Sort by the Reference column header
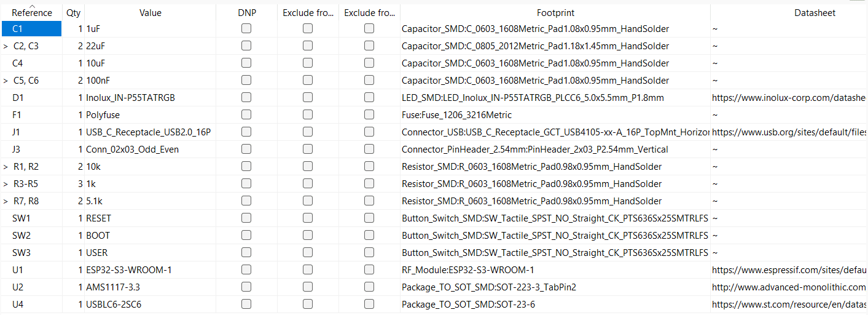The height and width of the screenshot is (315, 868). [x=31, y=12]
